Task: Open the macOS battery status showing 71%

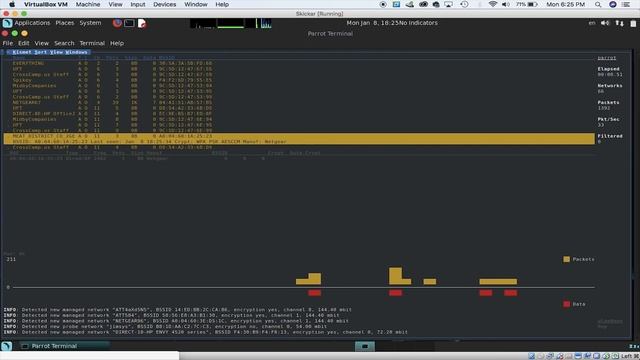Action: pyautogui.click(x=527, y=4)
